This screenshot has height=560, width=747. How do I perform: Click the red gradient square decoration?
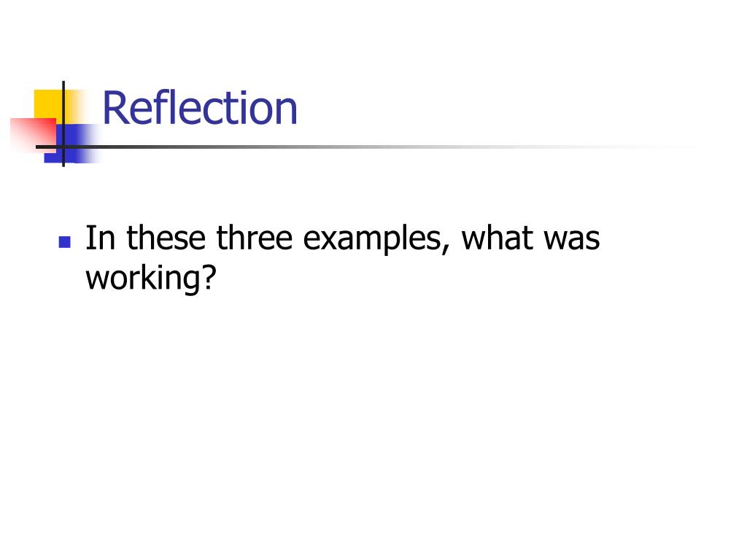(34, 135)
